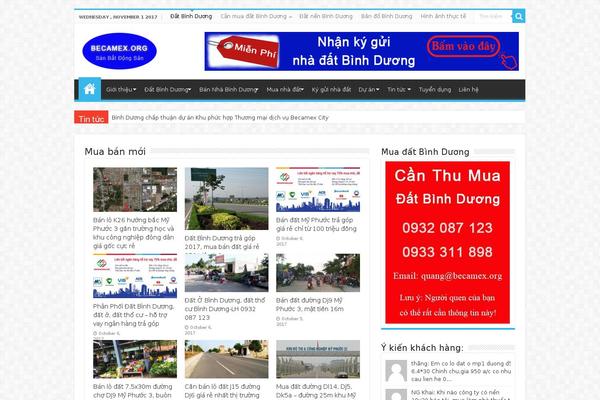600x400 pixels.
Task: Open bank logos thumbnail above 'Phân Phối Đất Bình Dương'
Action: pos(135,276)
